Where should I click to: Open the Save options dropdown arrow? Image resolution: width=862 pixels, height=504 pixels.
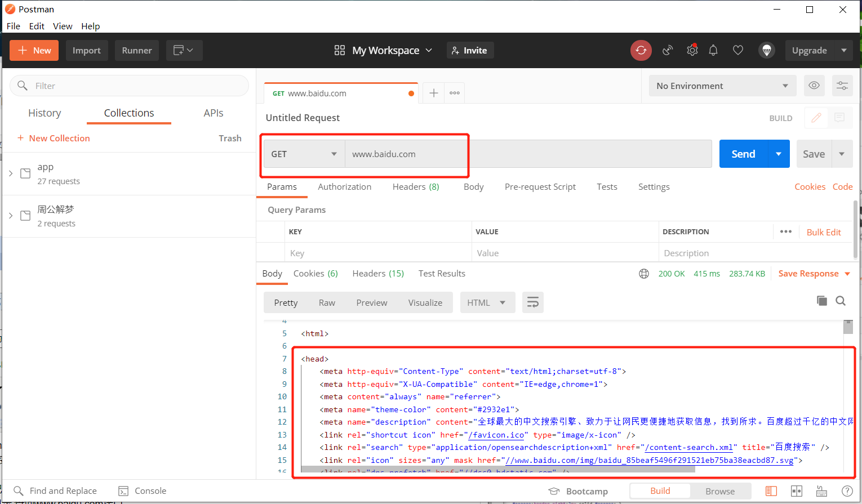click(x=842, y=154)
